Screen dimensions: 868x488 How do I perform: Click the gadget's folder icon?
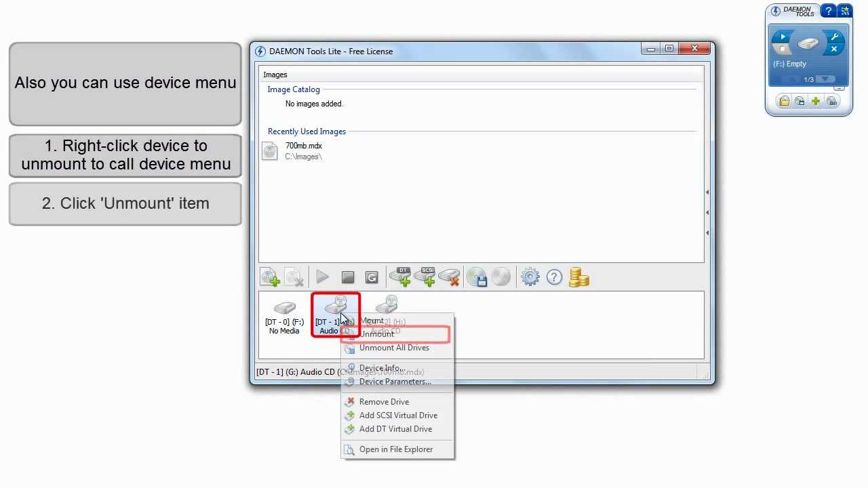(x=784, y=101)
